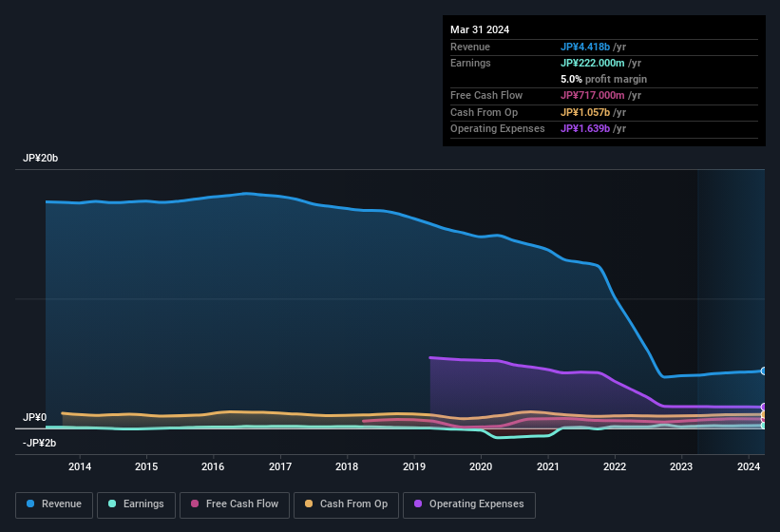Click the Revenue label in the tooltip
Viewport: 780px width, 532px height.
470,47
